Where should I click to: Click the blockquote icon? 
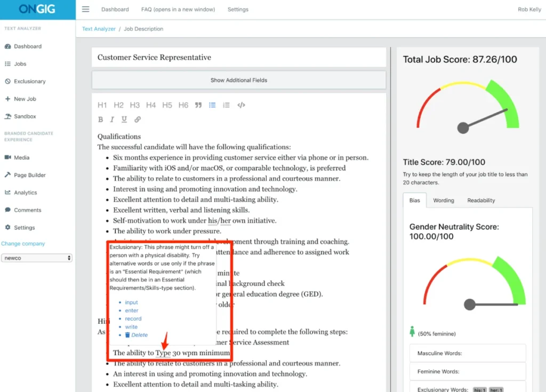(198, 105)
